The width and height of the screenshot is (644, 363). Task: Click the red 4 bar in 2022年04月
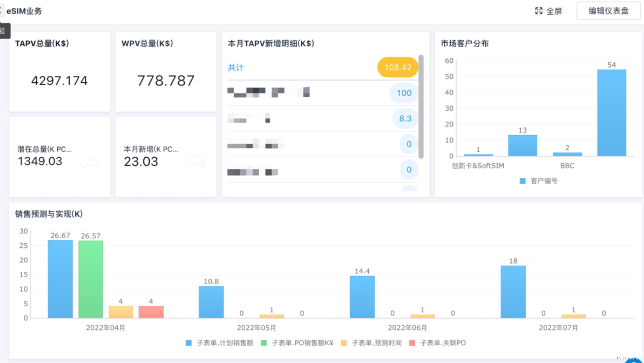(151, 312)
